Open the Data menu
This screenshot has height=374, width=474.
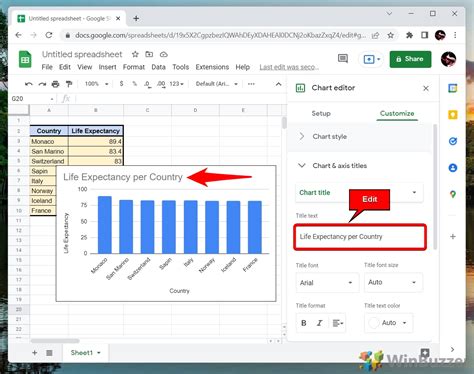tap(158, 67)
